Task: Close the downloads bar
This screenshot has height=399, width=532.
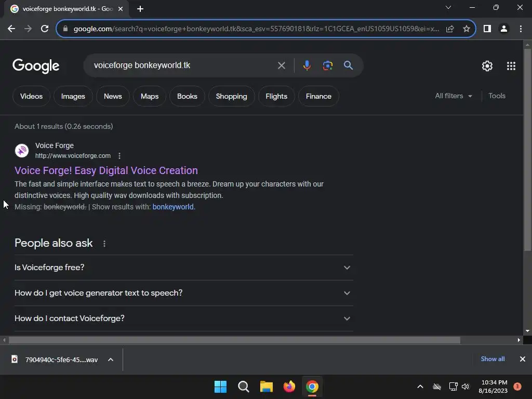Action: point(523,359)
